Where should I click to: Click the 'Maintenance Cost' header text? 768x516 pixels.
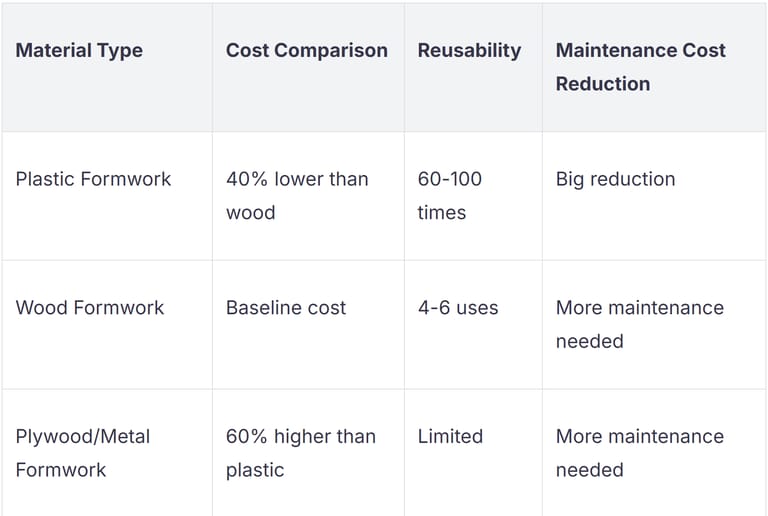click(x=640, y=50)
